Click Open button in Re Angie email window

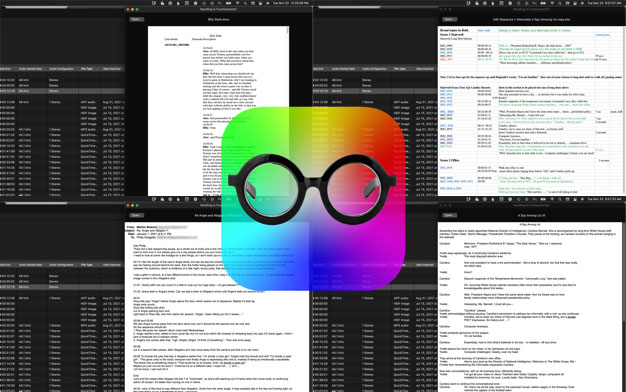137,215
